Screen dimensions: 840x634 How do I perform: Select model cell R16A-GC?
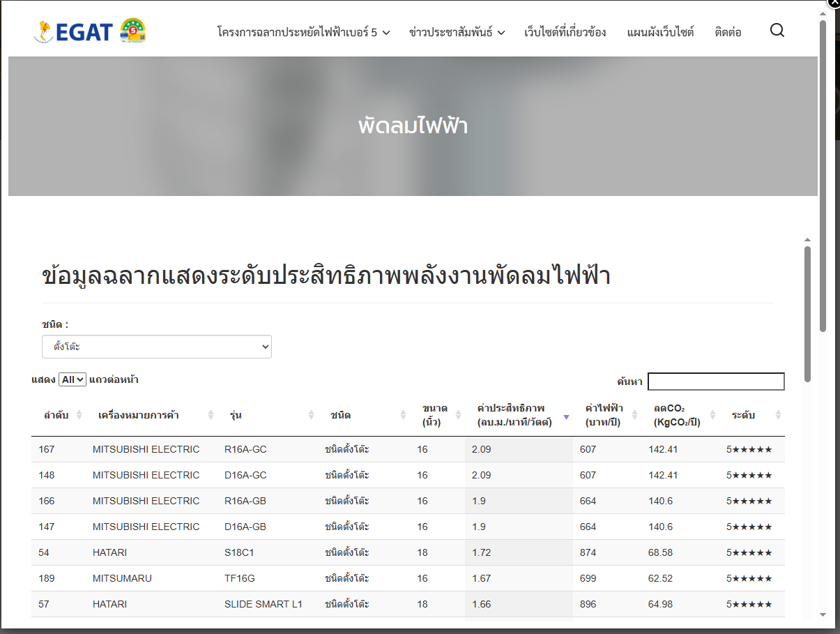click(245, 449)
